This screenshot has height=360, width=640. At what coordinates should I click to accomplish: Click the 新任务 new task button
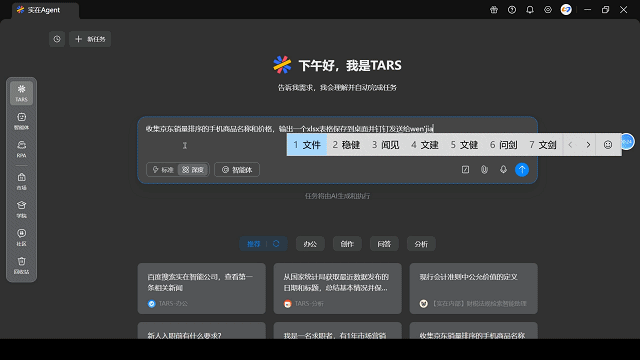[x=90, y=39]
